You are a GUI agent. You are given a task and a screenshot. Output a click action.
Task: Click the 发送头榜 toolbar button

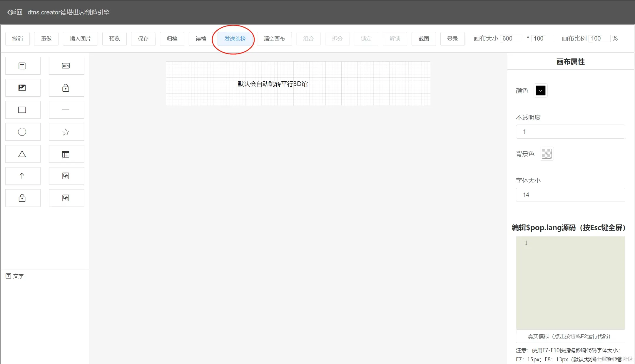[235, 39]
